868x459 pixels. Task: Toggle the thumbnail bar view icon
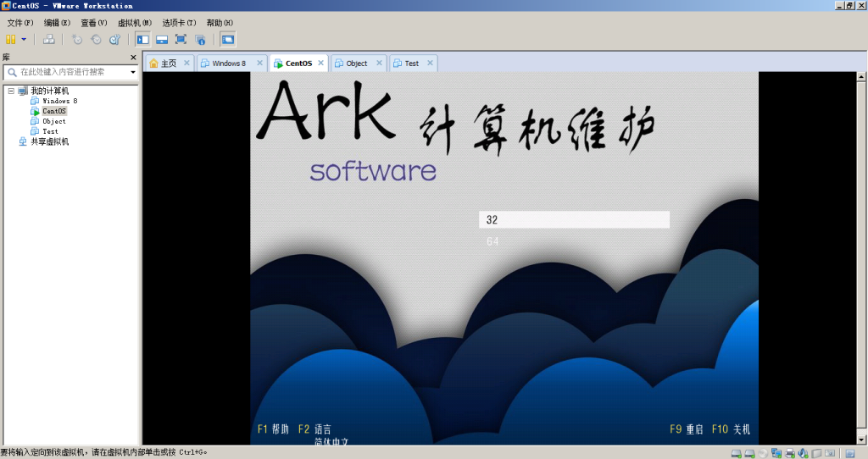pos(162,39)
